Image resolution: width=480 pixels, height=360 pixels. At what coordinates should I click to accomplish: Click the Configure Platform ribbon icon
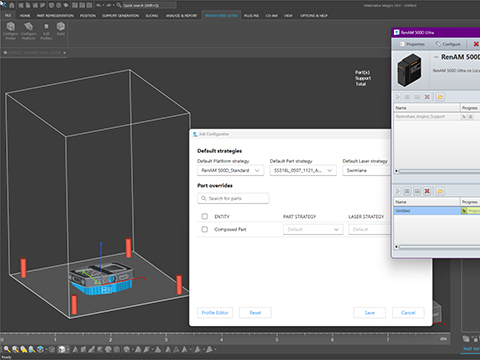coord(28,31)
